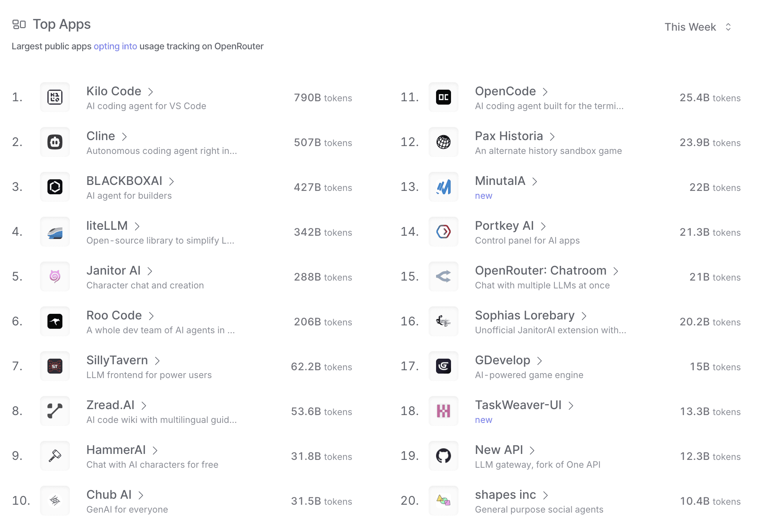Click the new label under MinutaIA
Viewport: 766px width, 532px height.
(x=484, y=195)
